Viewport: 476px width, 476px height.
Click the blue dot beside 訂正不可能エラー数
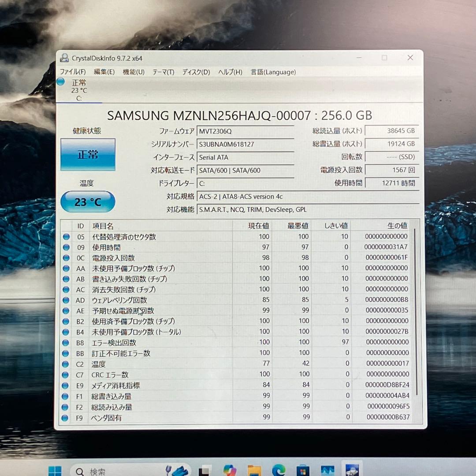(x=66, y=353)
